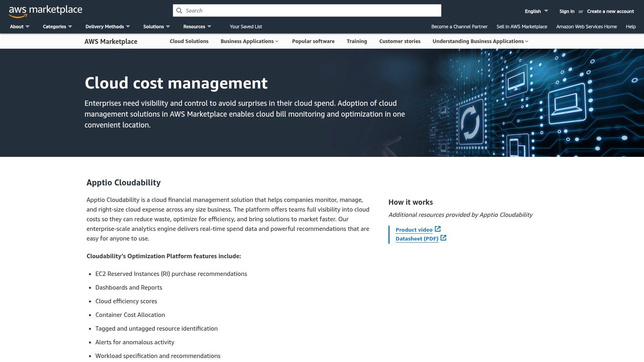Click the How it works heading
Viewport: 644px width, 362px height.
411,202
